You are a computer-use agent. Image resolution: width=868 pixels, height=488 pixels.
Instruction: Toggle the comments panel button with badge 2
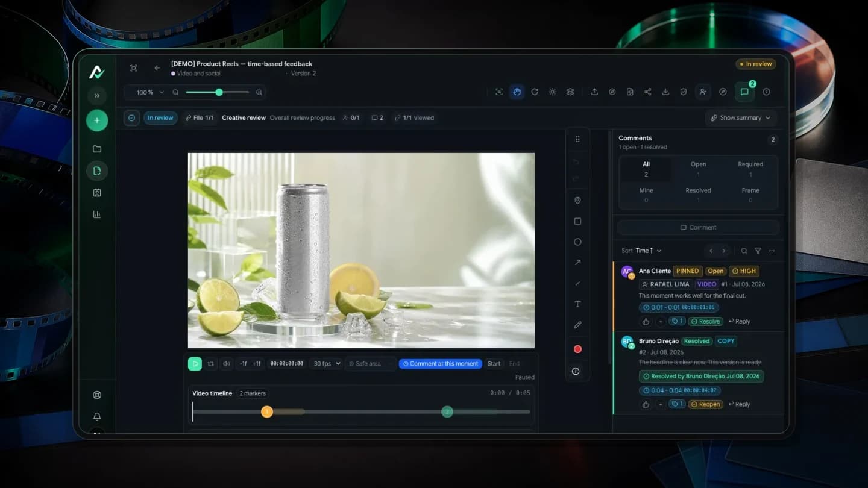click(x=744, y=92)
